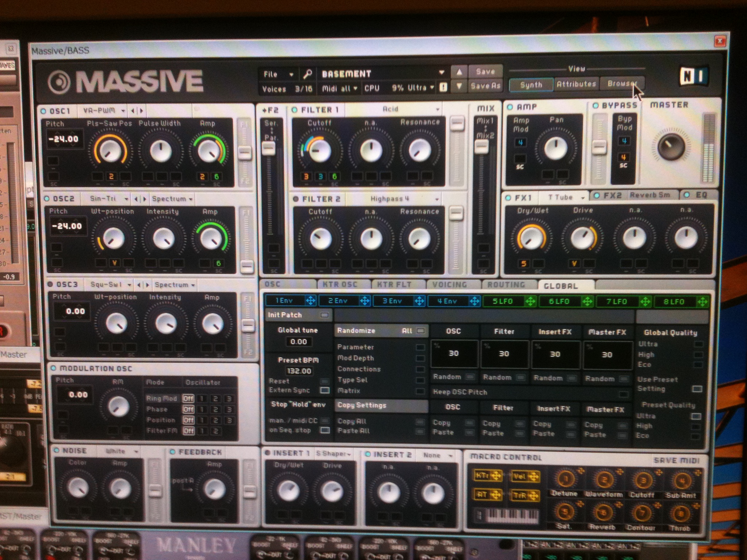Viewport: 747px width, 560px height.
Task: Toggle the OSC3 power switch
Action: [x=50, y=284]
